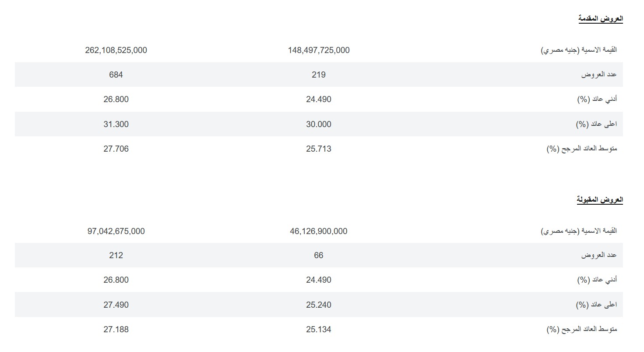Click the first عدد العروض row label
The image size is (644, 352).
click(599, 75)
